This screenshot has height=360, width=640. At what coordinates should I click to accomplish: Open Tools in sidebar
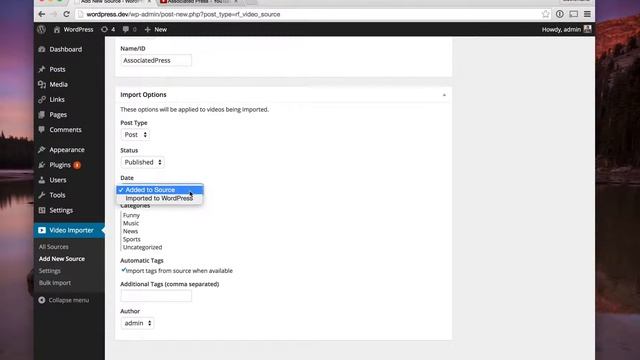[57, 195]
